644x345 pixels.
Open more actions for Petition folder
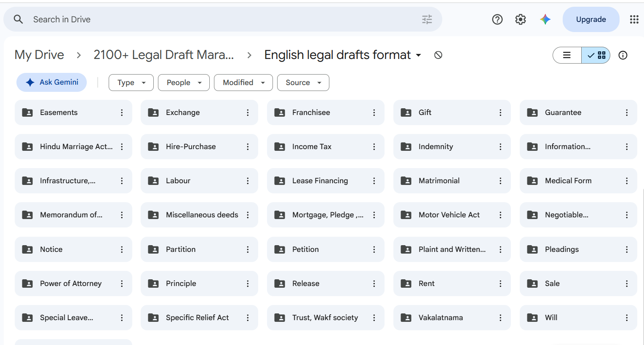[x=374, y=249]
